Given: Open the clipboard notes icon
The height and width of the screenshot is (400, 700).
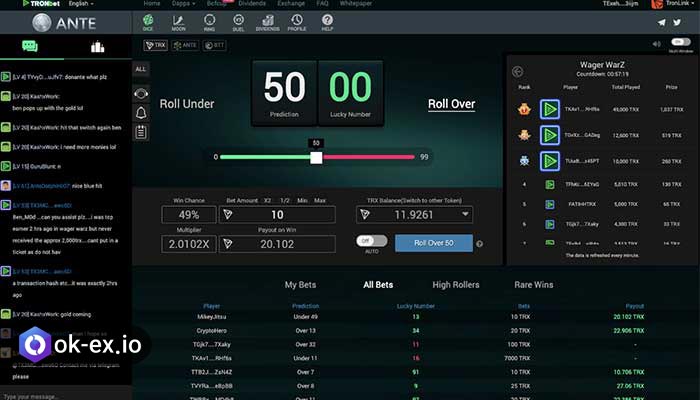Looking at the screenshot, I should coord(141,132).
